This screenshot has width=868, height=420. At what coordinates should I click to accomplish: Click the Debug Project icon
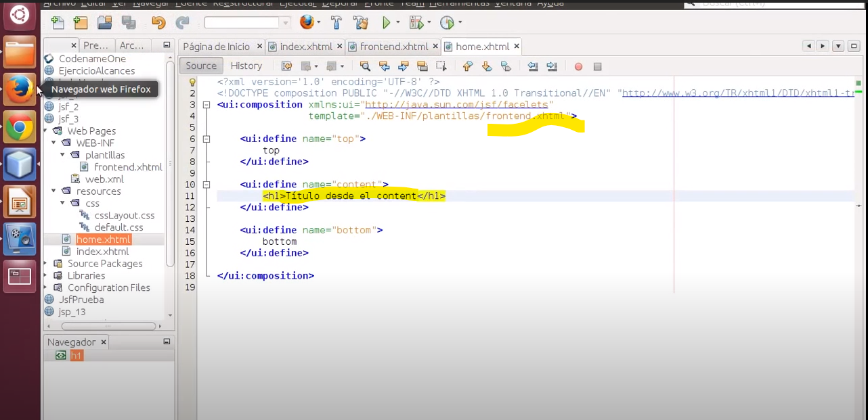click(416, 22)
